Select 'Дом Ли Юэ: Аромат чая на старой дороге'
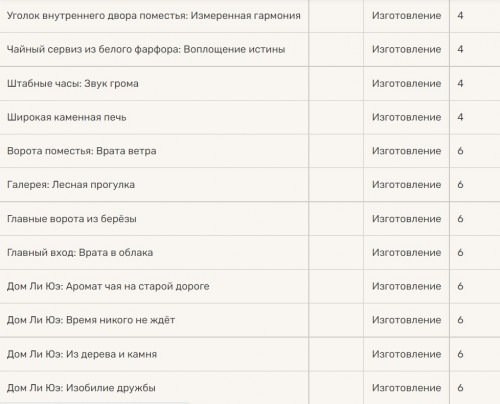This screenshot has width=500, height=404. pos(108,286)
